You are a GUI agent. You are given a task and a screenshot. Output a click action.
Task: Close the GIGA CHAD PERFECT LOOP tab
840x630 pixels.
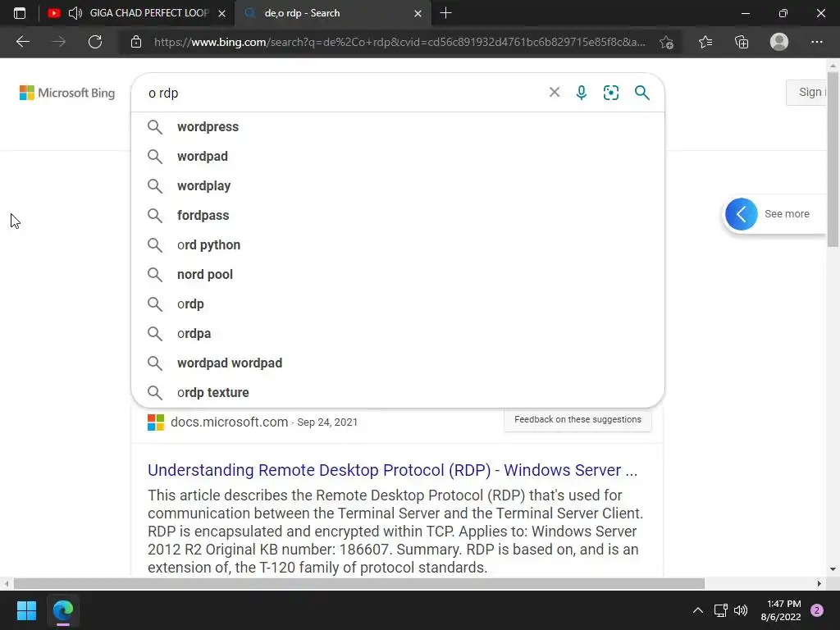coord(221,13)
